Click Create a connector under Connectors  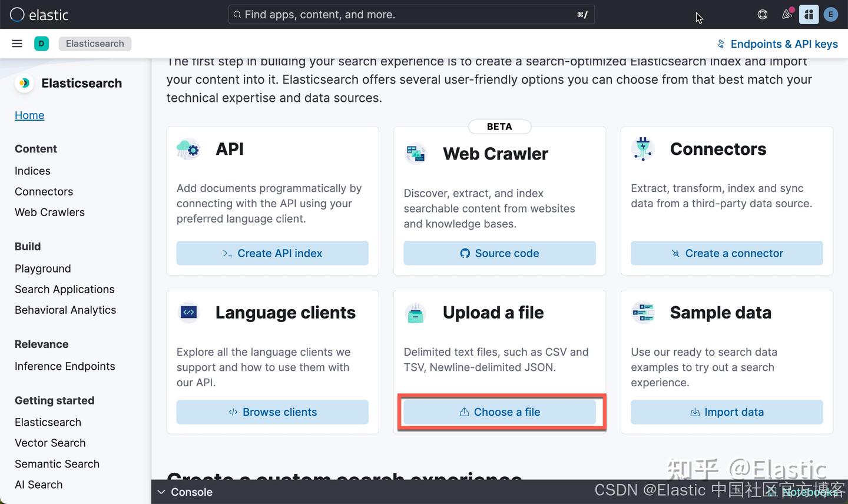pos(726,253)
